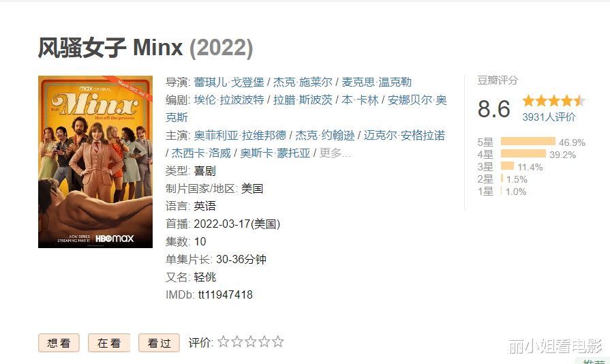Open writer 埃伦·拉波波特 link
This screenshot has width=610, height=364.
229,100
